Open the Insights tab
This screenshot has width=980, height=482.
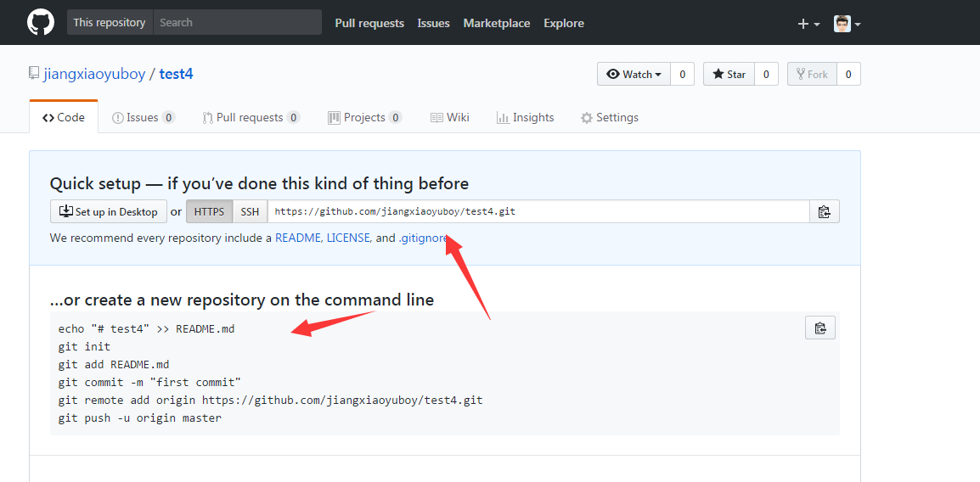pyautogui.click(x=525, y=117)
